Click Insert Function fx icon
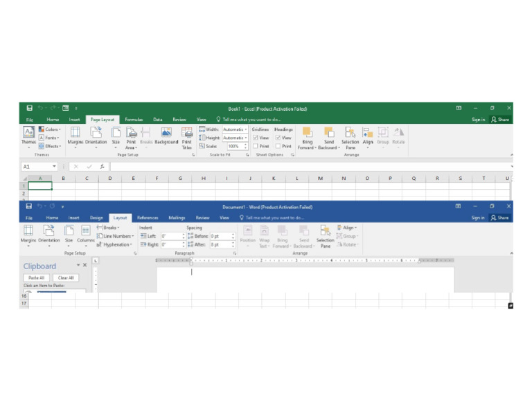This screenshot has width=532, height=411. tap(102, 166)
